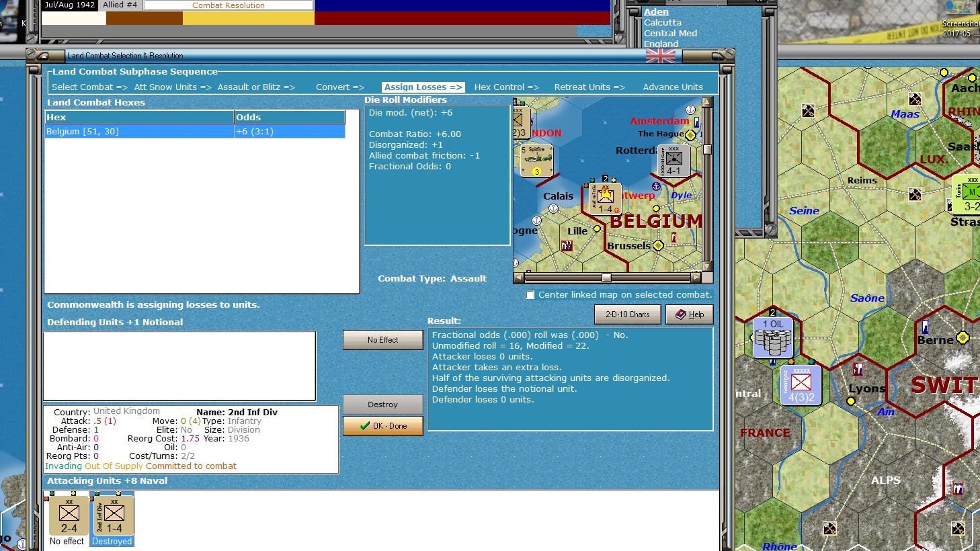This screenshot has width=980, height=551.
Task: Select the Spitfire air unit on the linked mini-map
Action: coord(537,161)
